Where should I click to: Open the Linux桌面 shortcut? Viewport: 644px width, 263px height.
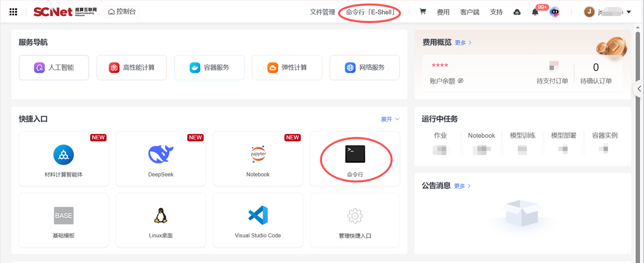pyautogui.click(x=160, y=220)
